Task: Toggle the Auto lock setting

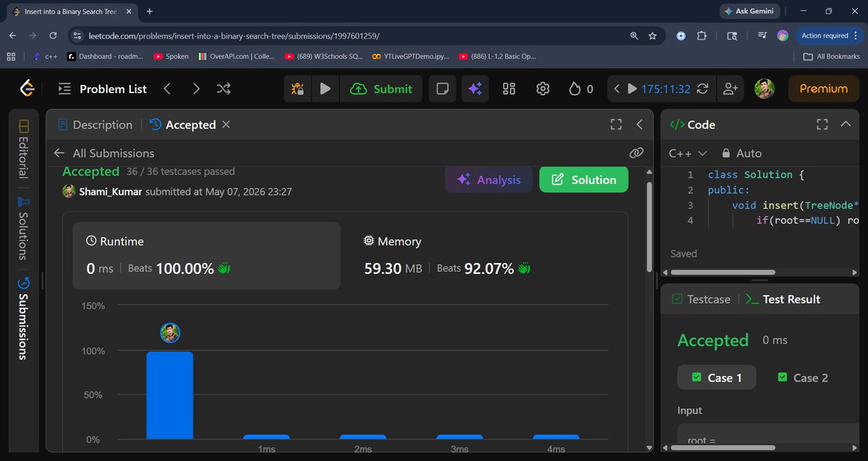Action: tap(741, 153)
